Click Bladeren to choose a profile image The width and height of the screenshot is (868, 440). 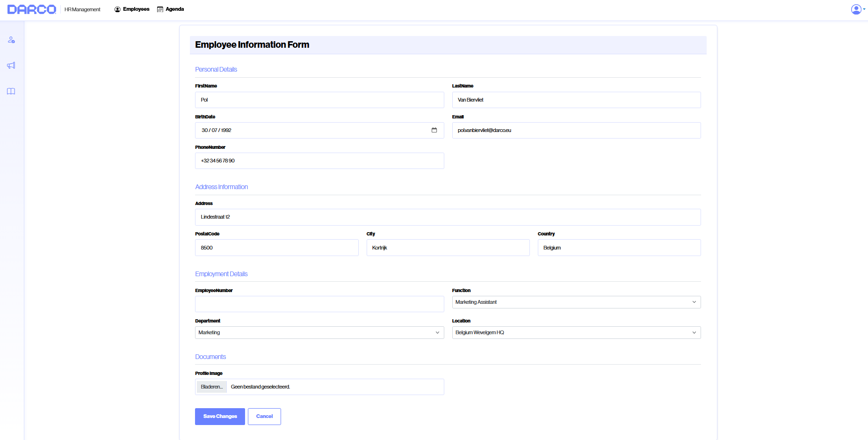(211, 387)
